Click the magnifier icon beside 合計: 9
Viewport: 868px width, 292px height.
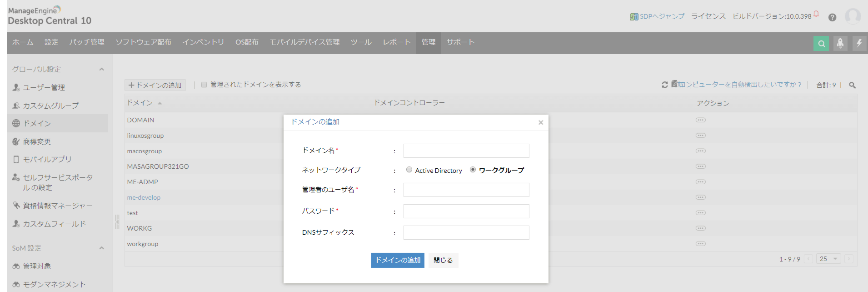pos(853,85)
